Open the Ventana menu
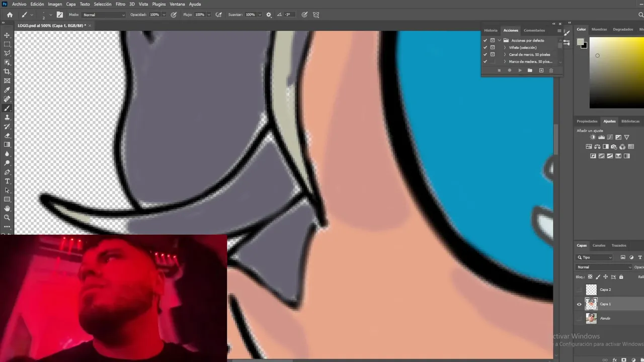The height and width of the screenshot is (362, 644). coord(177,4)
